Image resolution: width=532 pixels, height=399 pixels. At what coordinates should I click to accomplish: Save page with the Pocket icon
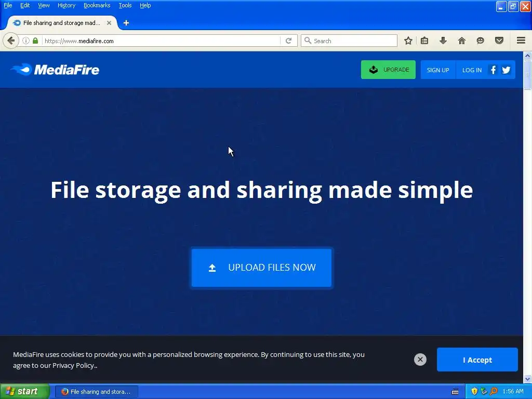499,41
